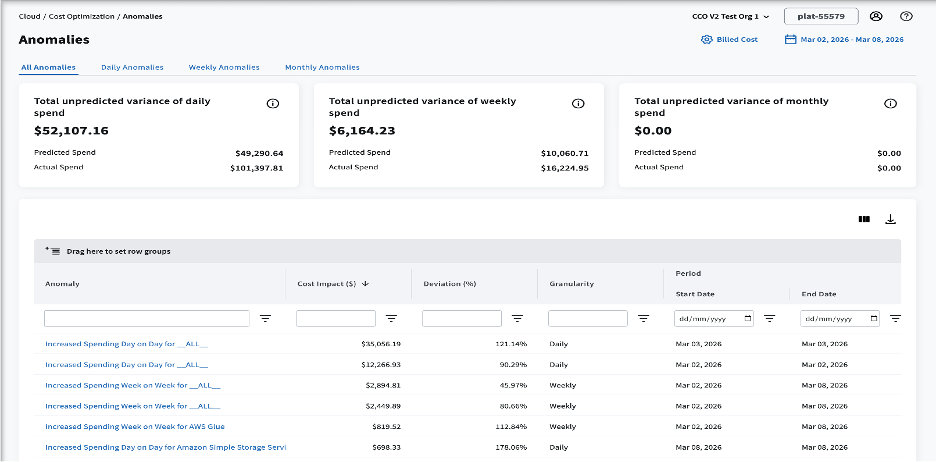Screen dimensions: 936x462
Task: Switch to Monthly Anomalies tab
Action: tap(322, 67)
